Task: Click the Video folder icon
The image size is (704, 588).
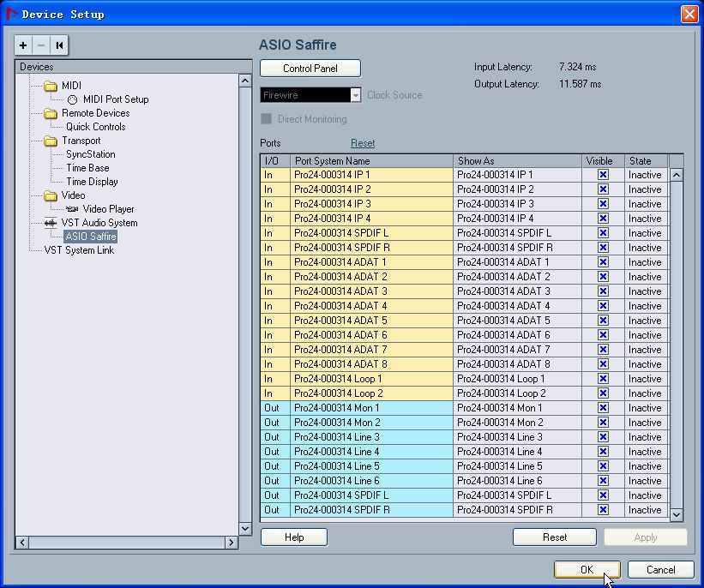Action: (x=51, y=195)
